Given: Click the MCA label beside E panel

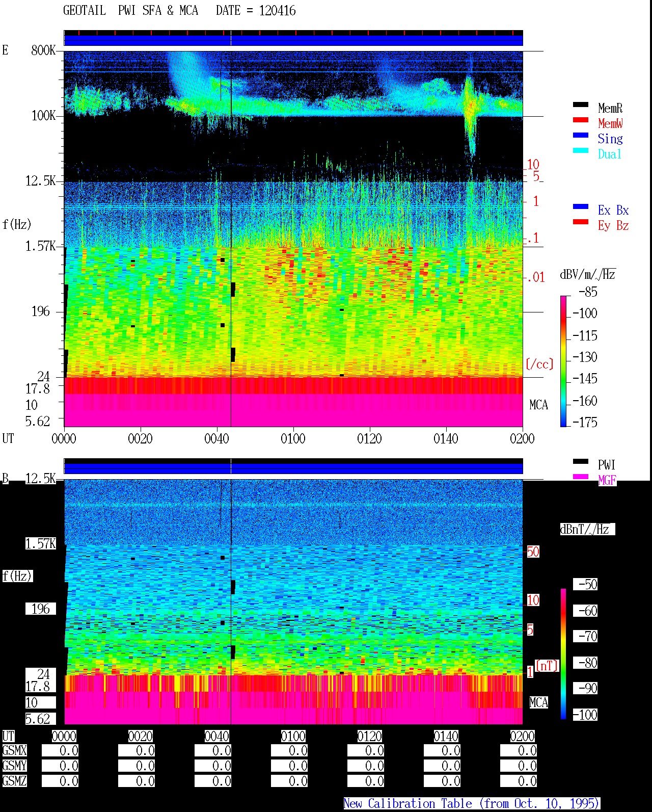Looking at the screenshot, I should click(538, 405).
